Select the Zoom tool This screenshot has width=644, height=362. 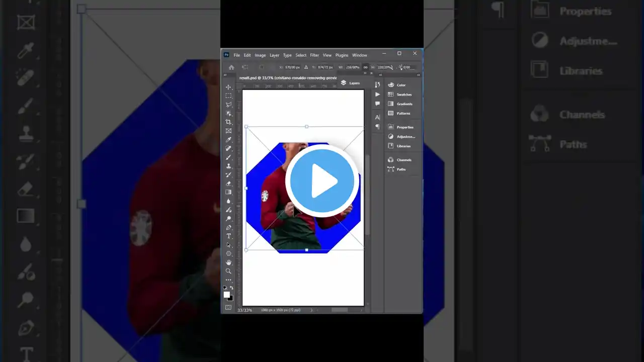coord(228,270)
